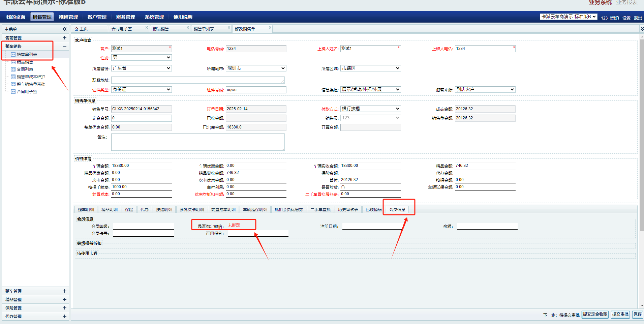Open the 所属城市 dropdown
644x324 pixels.
(256, 68)
